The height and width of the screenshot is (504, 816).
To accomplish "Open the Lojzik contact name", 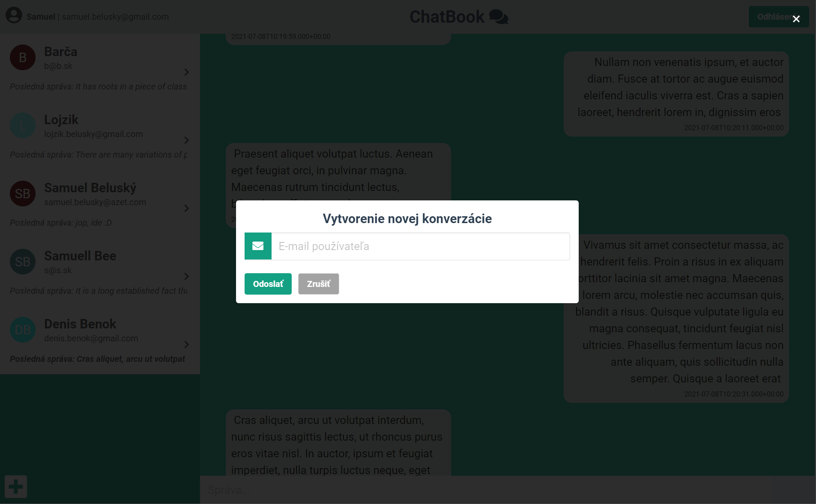I will point(61,120).
